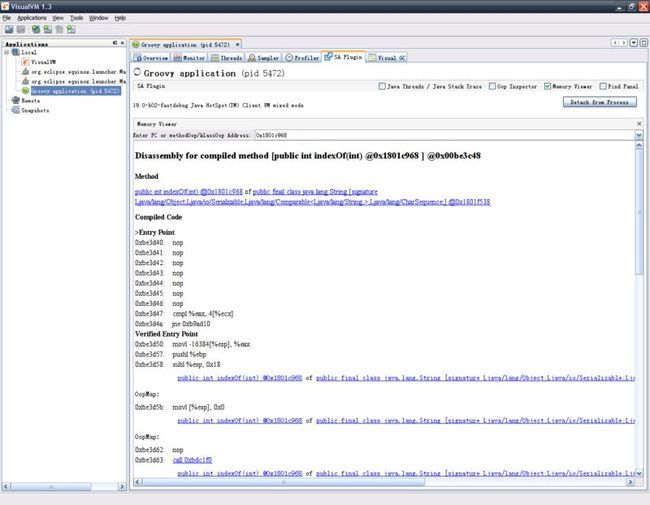Viewport: 650px width, 505px height.
Task: Click the '0xbe3d47: cmpl %eax, 4[%ecx]' instruction line
Action: point(184,313)
